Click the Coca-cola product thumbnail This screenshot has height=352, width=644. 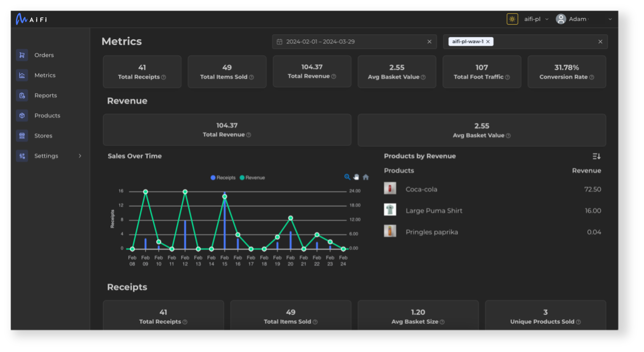coord(390,189)
